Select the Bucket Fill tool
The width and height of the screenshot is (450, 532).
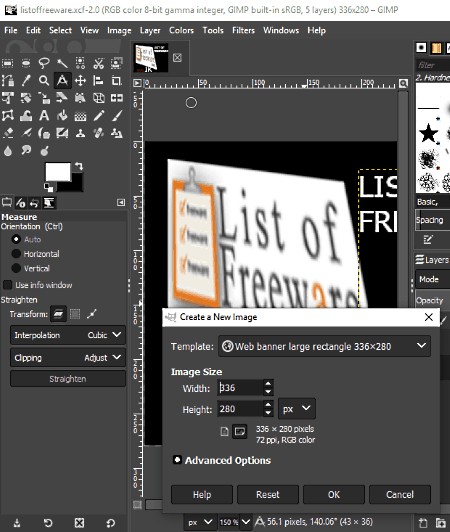click(62, 116)
